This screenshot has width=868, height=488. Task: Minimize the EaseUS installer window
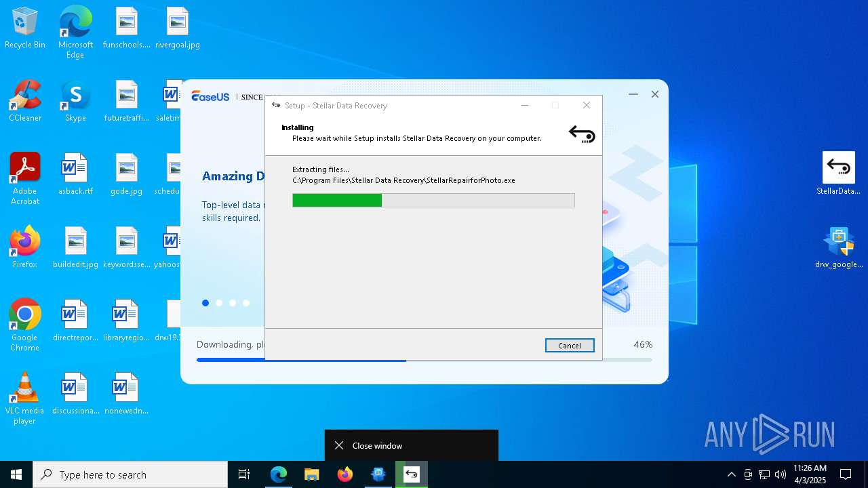pos(633,94)
